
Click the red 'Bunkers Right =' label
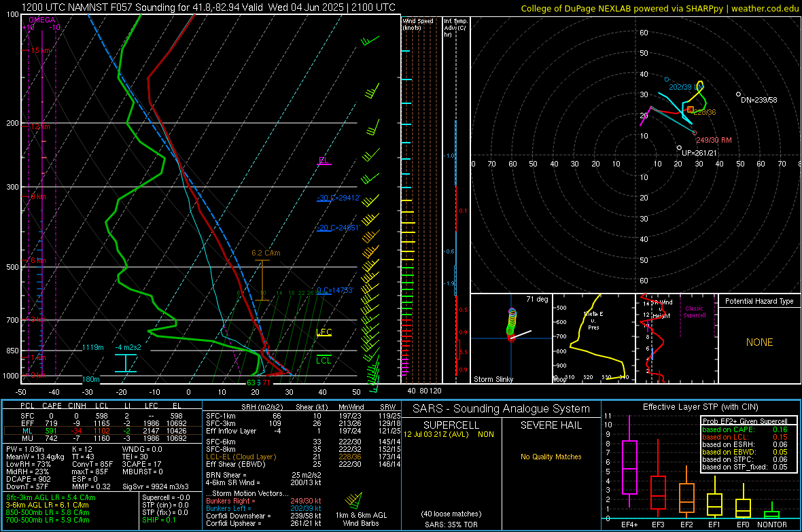[x=230, y=501]
